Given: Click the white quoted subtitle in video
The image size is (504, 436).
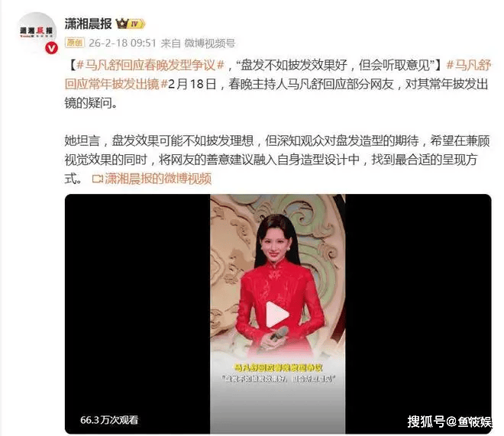Looking at the screenshot, I should coord(278,379).
